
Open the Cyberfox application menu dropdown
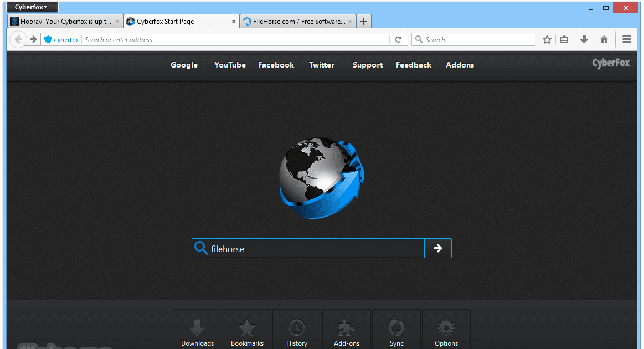pyautogui.click(x=32, y=7)
